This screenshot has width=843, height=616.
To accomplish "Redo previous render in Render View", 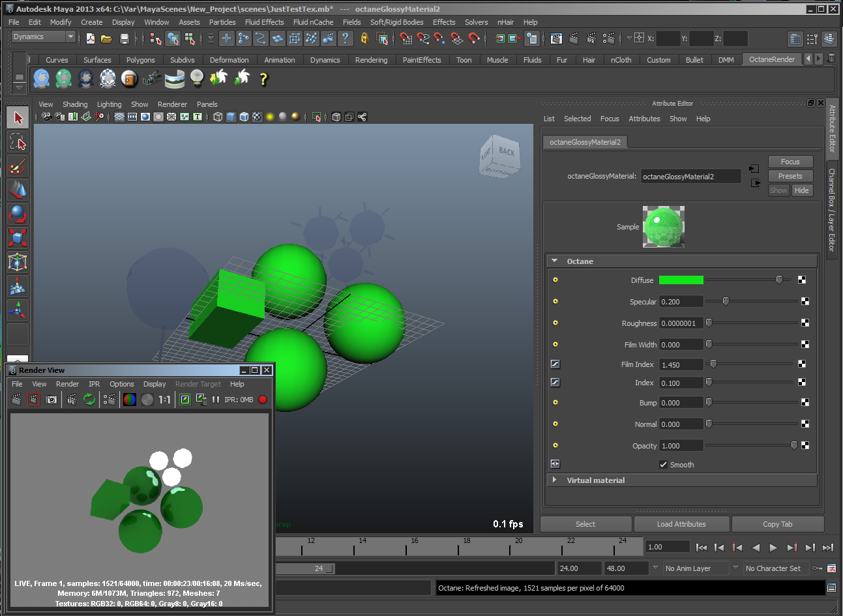I will tap(16, 400).
